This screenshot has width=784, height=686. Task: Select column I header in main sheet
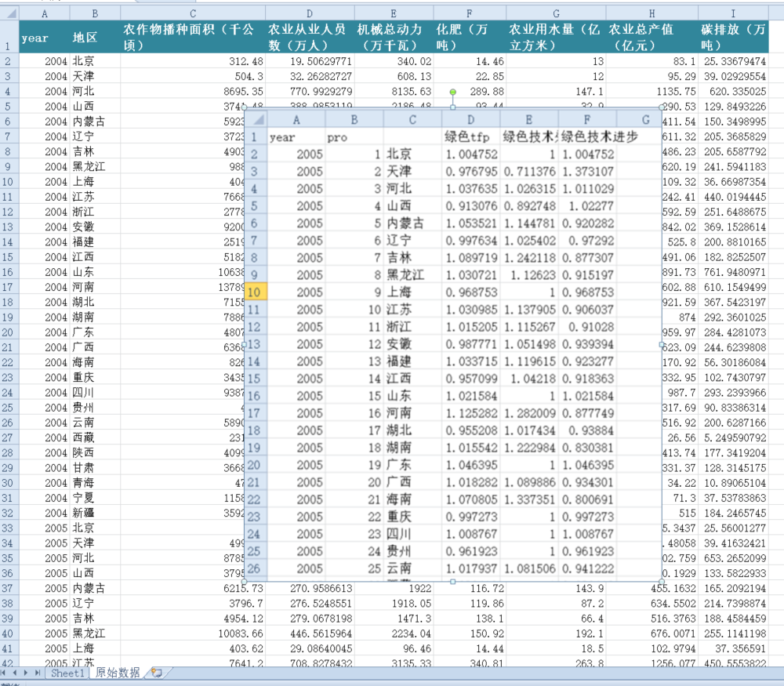tap(733, 13)
